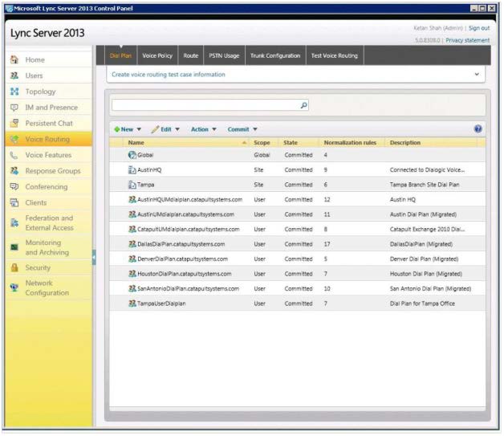Click the green New plus icon
This screenshot has width=504, height=436.
coord(117,129)
